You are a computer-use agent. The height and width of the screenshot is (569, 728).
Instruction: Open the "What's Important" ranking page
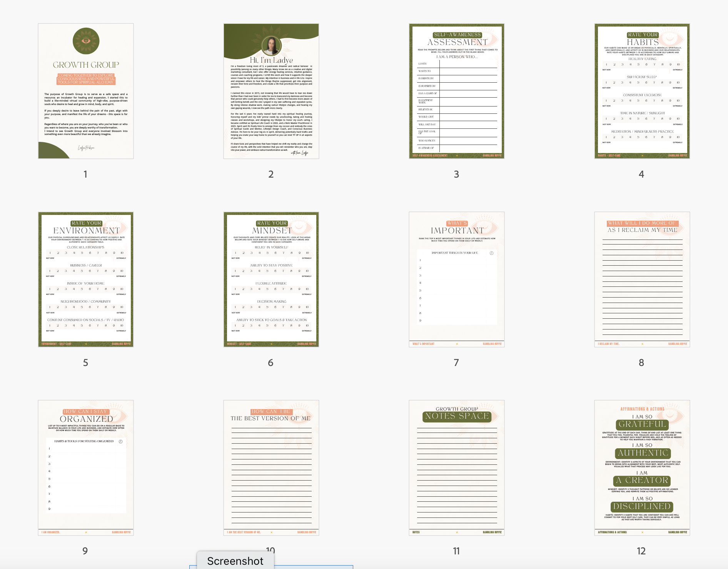(x=456, y=280)
